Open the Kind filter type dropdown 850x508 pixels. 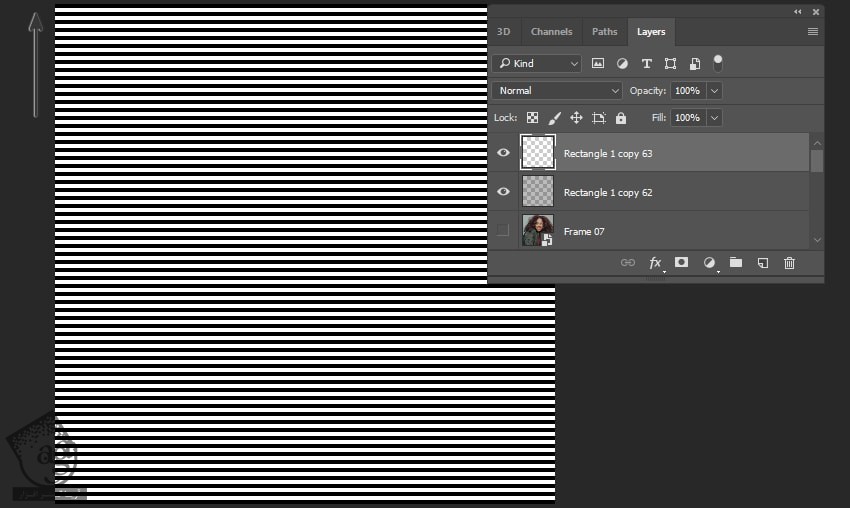pos(537,63)
